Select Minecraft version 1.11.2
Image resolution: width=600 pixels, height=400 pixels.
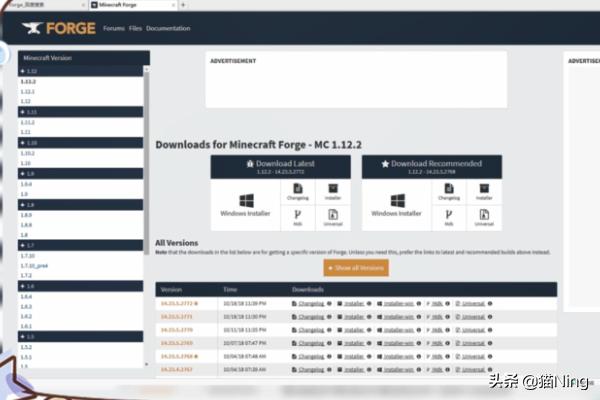28,122
